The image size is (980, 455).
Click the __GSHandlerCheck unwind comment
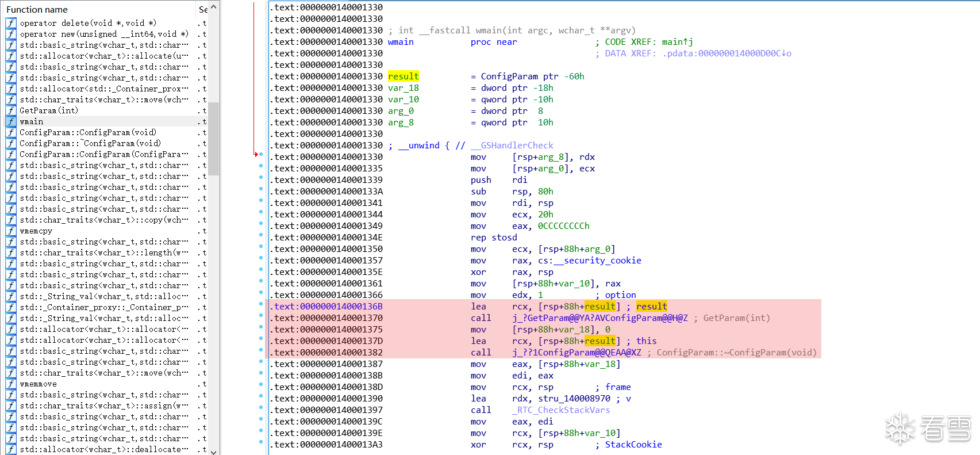pyautogui.click(x=512, y=146)
